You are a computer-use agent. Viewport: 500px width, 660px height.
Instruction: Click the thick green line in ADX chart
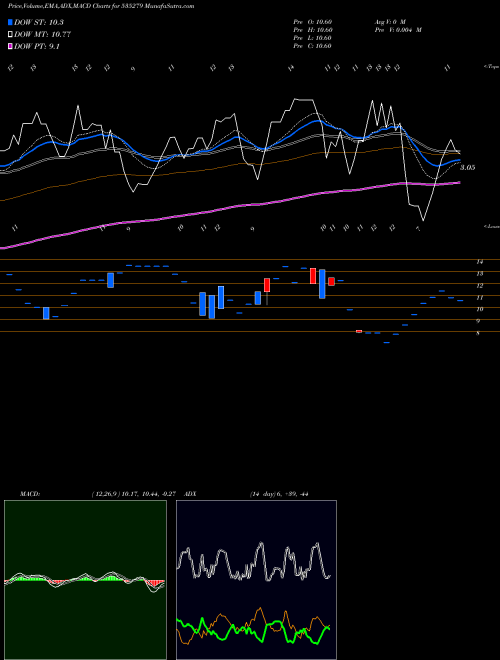[x=276, y=623]
